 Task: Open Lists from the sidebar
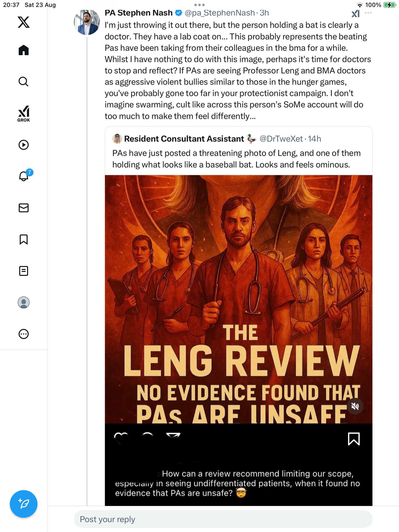click(x=24, y=271)
